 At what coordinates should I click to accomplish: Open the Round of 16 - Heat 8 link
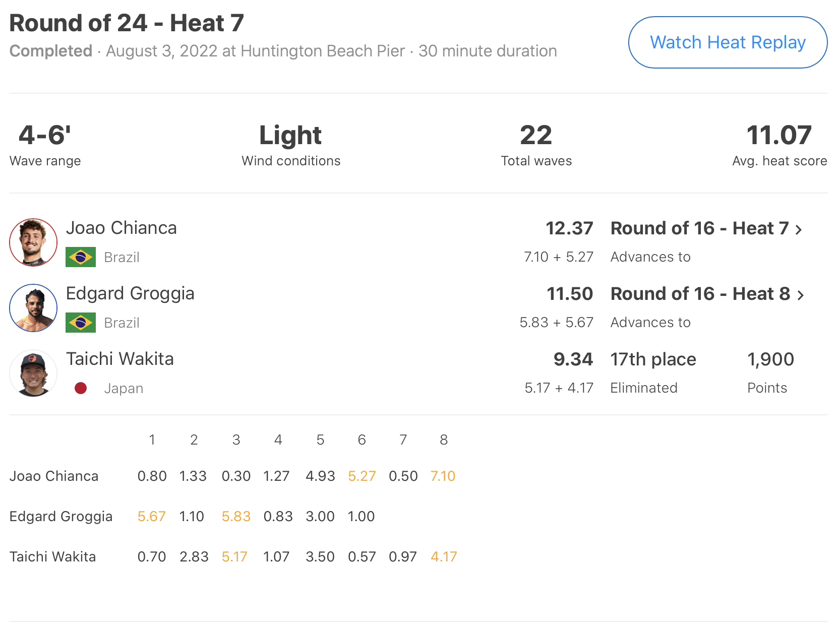point(700,294)
